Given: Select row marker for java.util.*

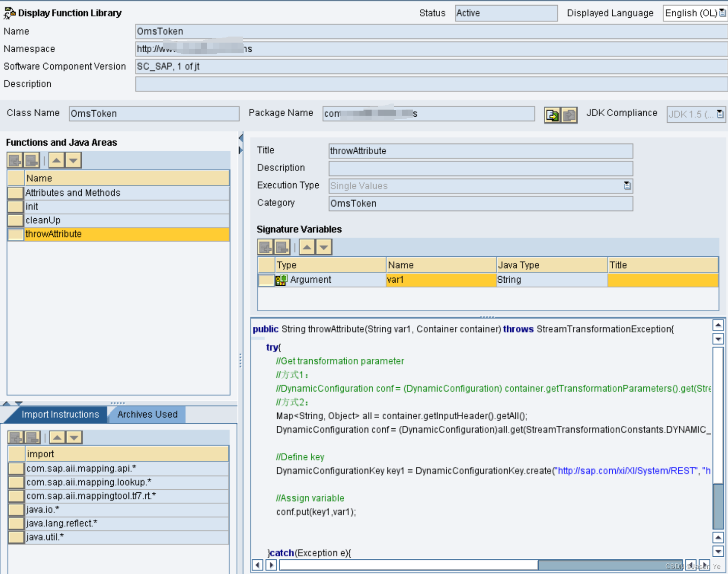Looking at the screenshot, I should (16, 537).
